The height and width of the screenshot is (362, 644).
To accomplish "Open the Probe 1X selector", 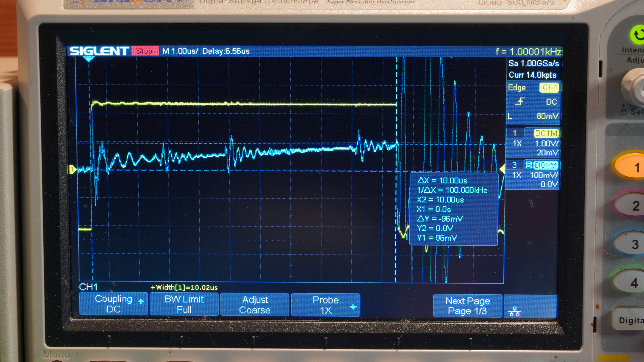I will (x=326, y=305).
